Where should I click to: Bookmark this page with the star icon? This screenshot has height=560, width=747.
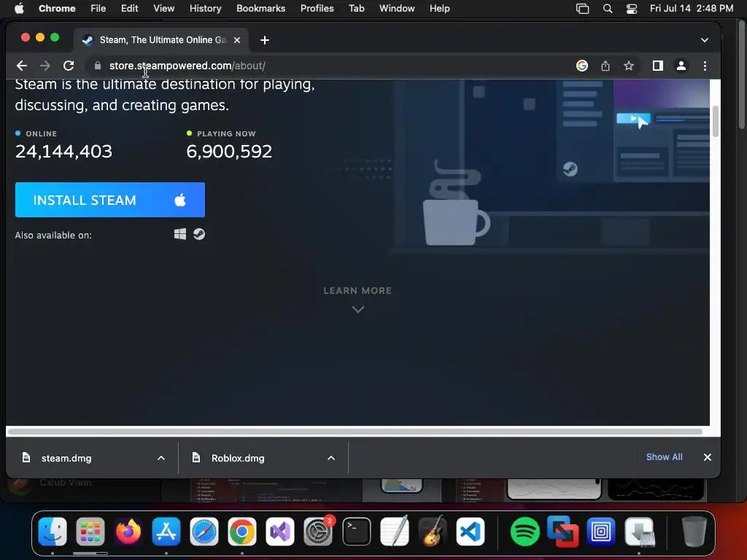[629, 66]
